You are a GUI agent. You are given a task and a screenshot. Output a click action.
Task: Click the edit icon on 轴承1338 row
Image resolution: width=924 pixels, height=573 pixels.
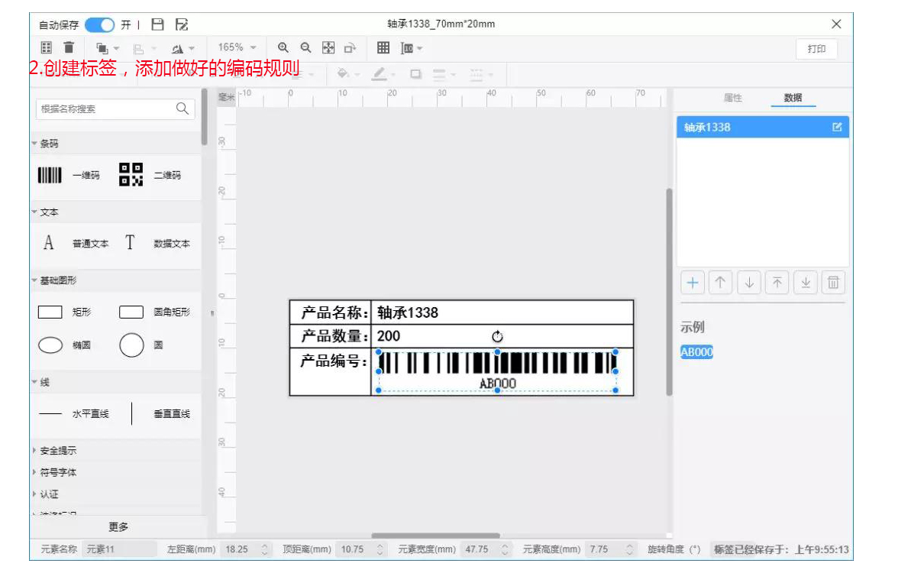[x=837, y=128]
